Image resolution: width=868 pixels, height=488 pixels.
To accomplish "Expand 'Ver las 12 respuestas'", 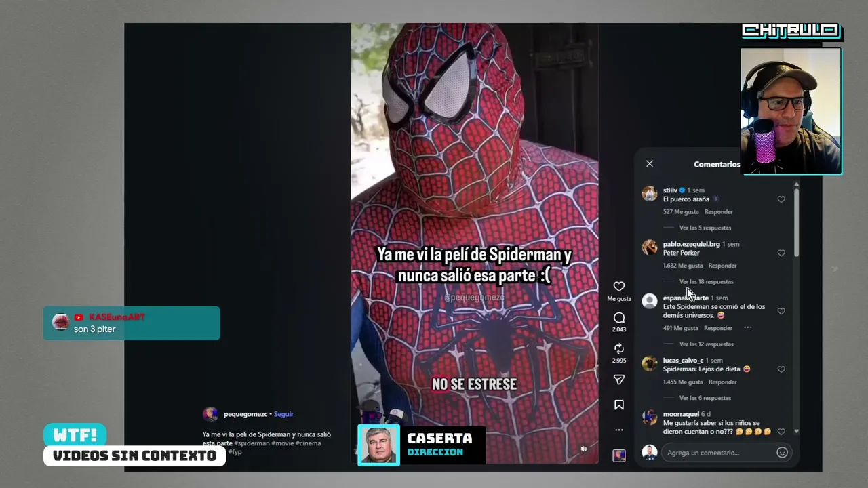I will click(x=707, y=344).
